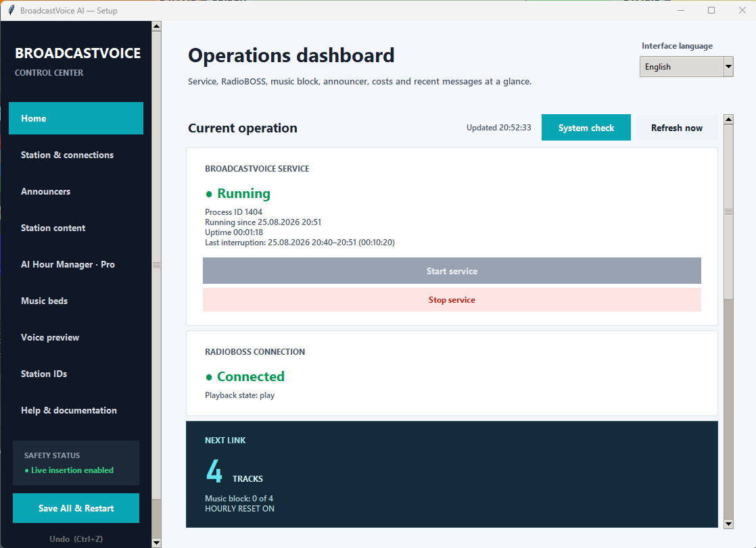The width and height of the screenshot is (756, 548).
Task: Click dashboard scrollbar up arrow
Action: tap(728, 119)
